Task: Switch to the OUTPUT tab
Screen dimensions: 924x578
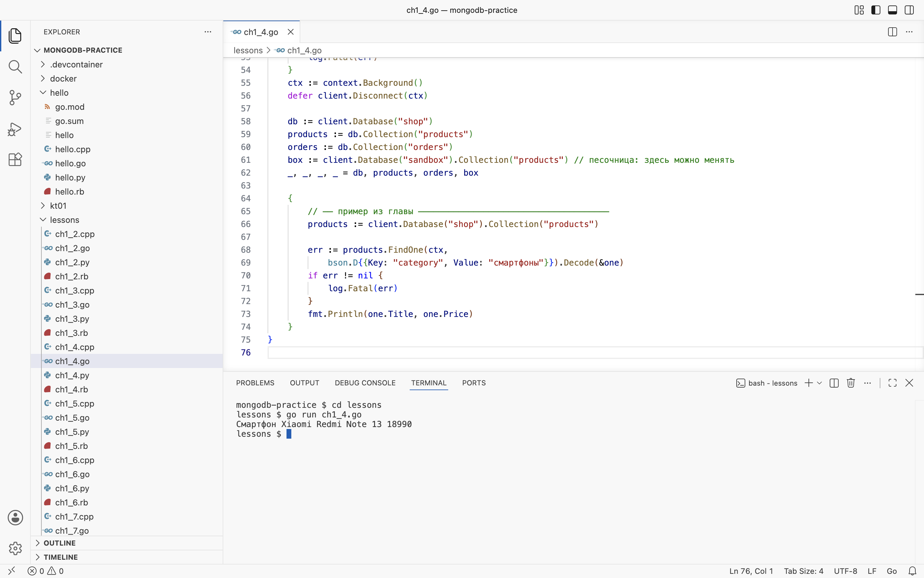Action: click(x=304, y=383)
